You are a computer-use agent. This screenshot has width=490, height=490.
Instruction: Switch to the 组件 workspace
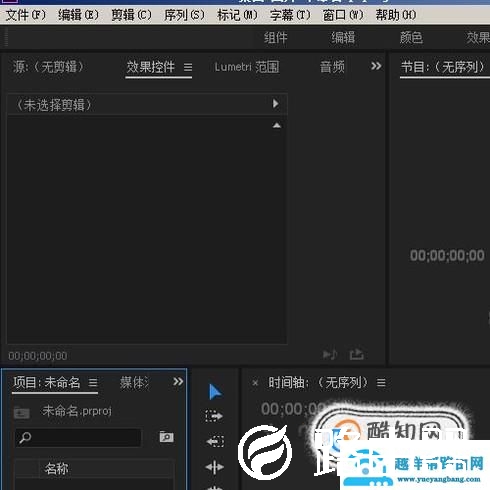pos(276,38)
